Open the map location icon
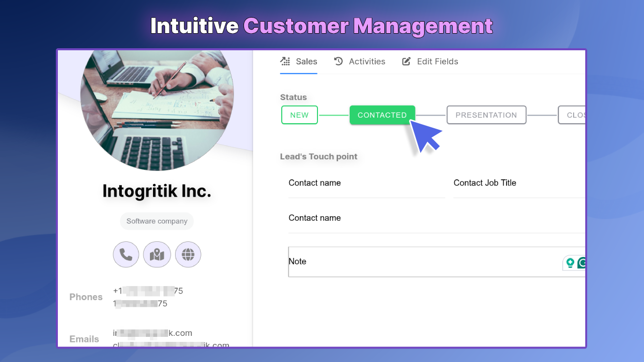 (157, 254)
